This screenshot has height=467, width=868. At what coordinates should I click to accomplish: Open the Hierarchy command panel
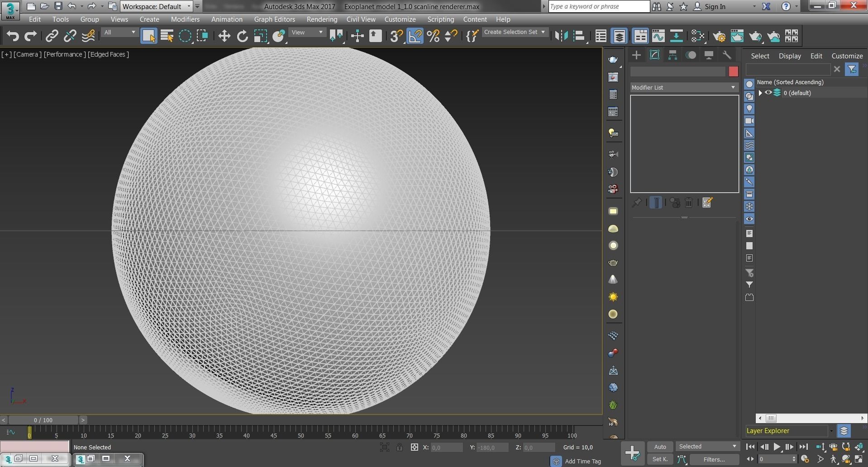pos(672,55)
